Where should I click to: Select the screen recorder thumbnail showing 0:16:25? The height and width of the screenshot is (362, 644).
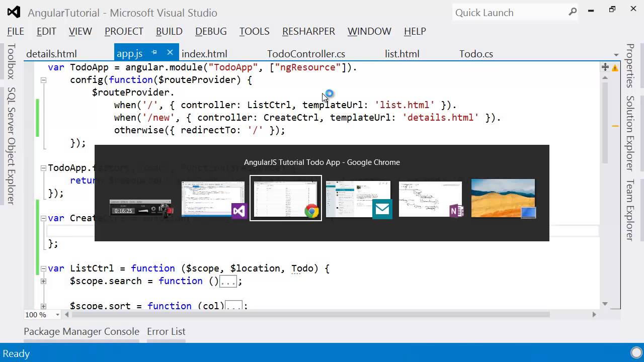pyautogui.click(x=141, y=208)
